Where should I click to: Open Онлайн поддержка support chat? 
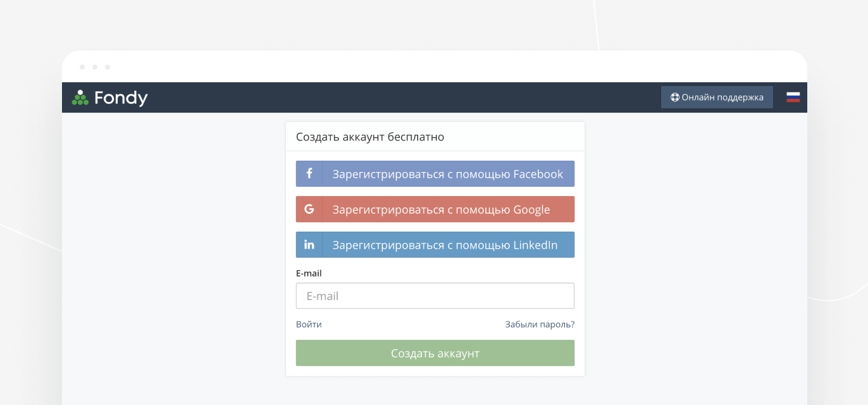pos(717,97)
